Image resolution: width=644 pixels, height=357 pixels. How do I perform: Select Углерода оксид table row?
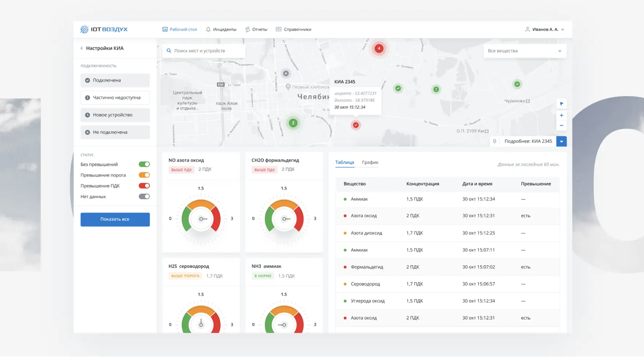pyautogui.click(x=447, y=301)
